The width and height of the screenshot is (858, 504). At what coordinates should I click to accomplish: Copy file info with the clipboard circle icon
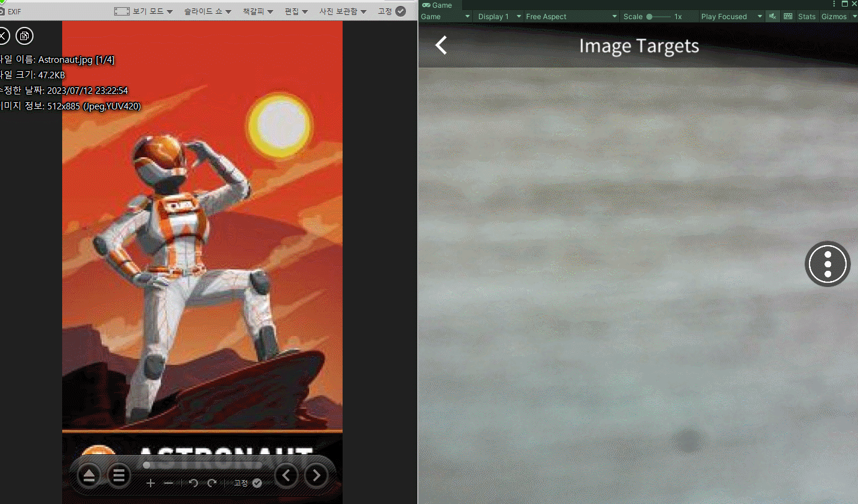click(25, 36)
